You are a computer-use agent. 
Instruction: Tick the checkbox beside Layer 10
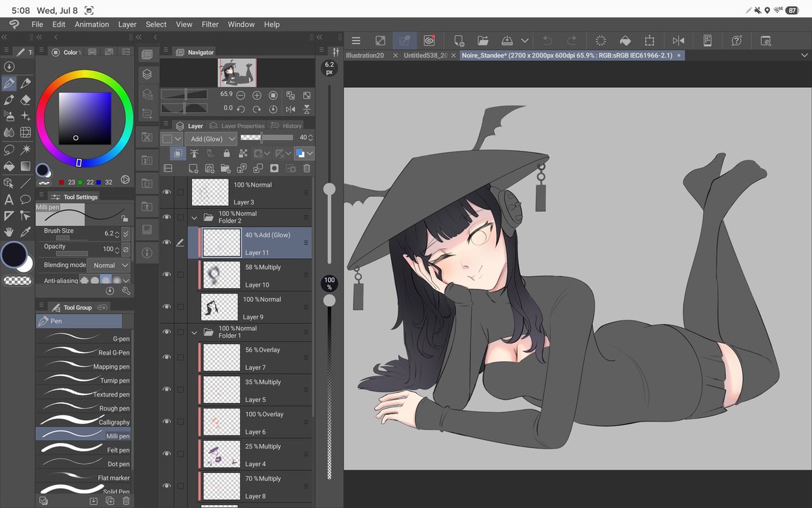tap(181, 275)
